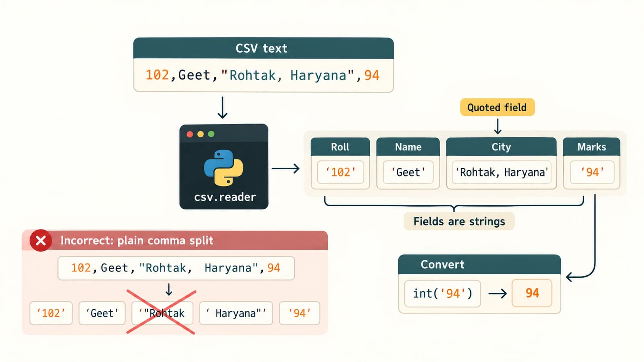Select '94' chip in Incorrect panel

[x=300, y=313]
